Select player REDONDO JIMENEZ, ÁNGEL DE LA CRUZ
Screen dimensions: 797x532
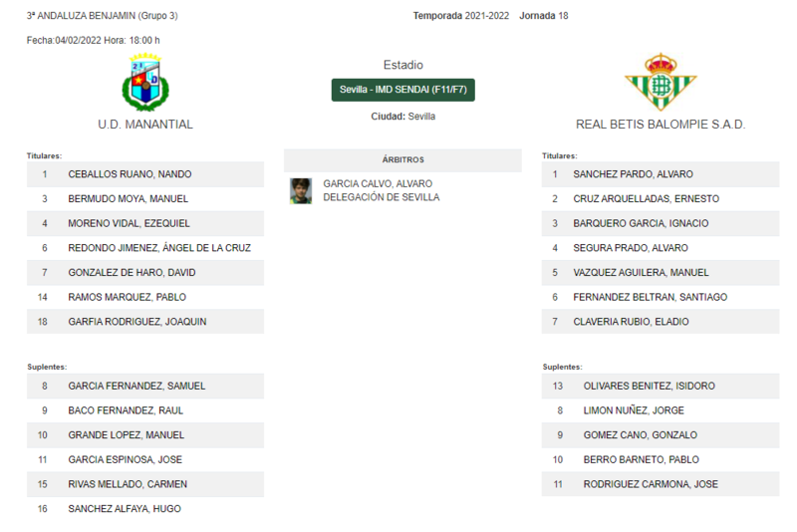(145, 248)
